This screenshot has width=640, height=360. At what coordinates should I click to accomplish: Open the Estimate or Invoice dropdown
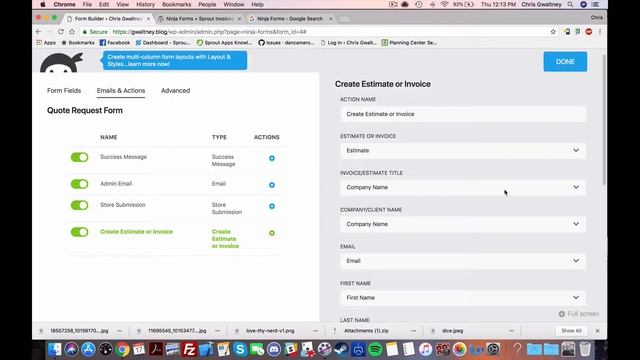(463, 151)
